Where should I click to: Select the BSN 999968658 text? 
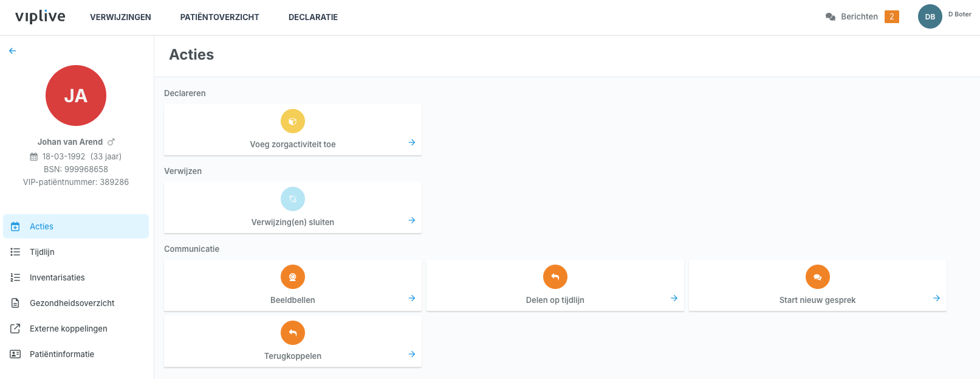click(x=76, y=169)
